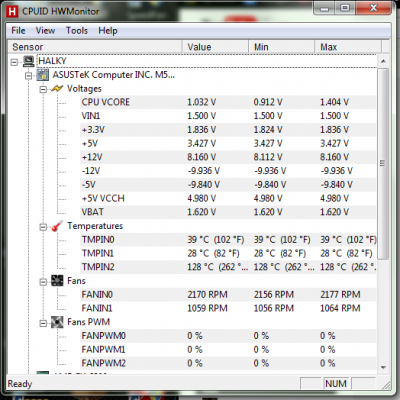Screen dimensions: 400x400
Task: Select the TMPIN0 temperature row
Action: pos(228,240)
